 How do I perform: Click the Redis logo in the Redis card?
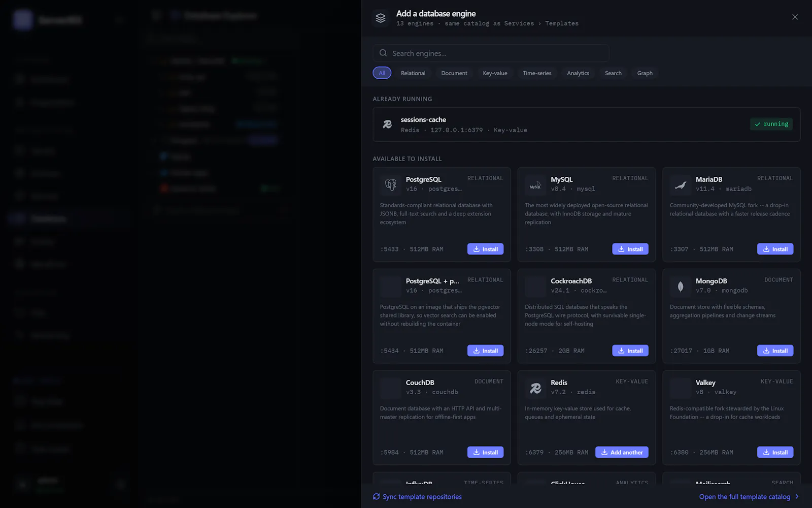[x=535, y=388]
